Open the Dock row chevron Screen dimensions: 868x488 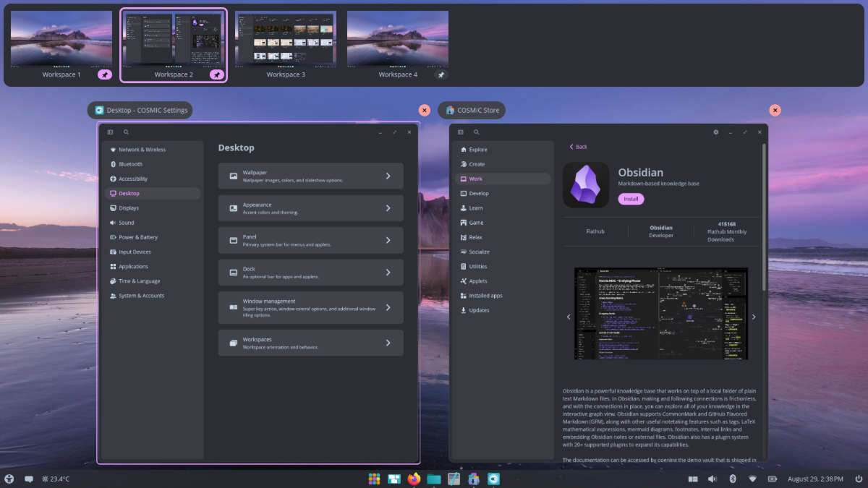click(x=388, y=273)
